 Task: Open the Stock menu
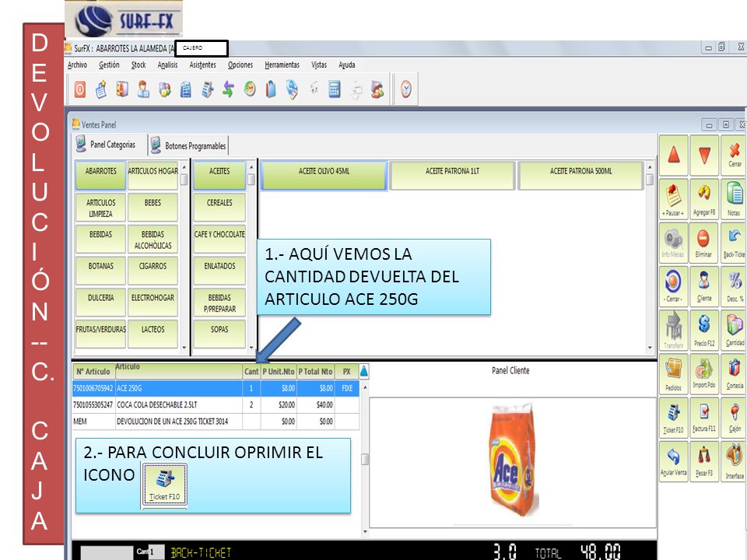point(139,65)
